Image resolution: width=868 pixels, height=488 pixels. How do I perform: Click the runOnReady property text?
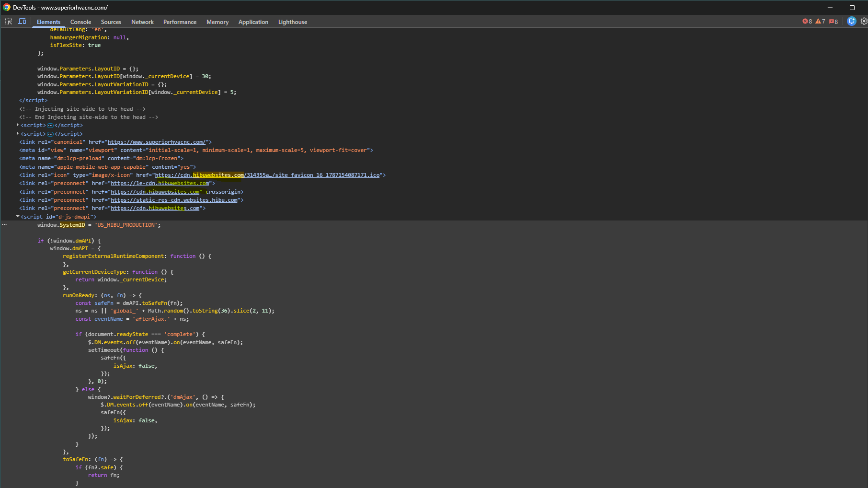[x=79, y=295]
